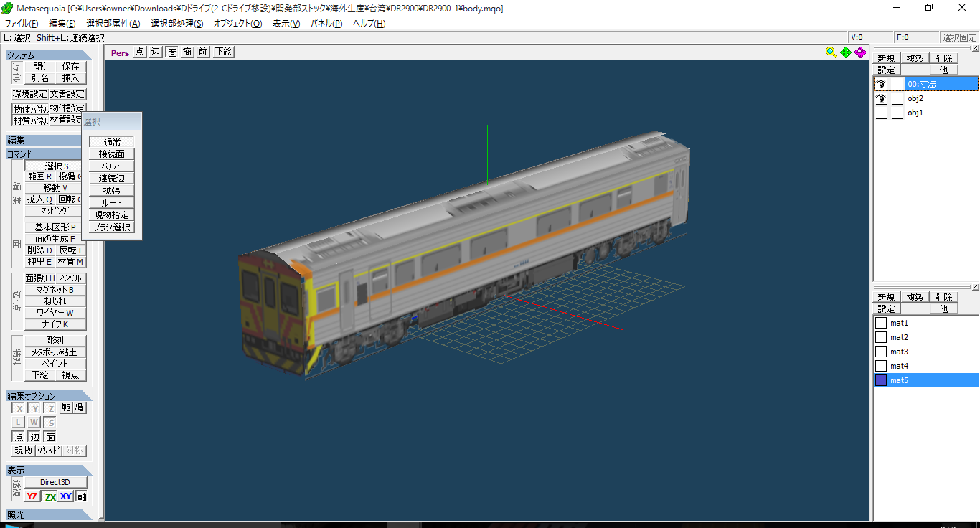This screenshot has width=980, height=528.
Task: Expand the 照光 panel header
Action: point(49,514)
